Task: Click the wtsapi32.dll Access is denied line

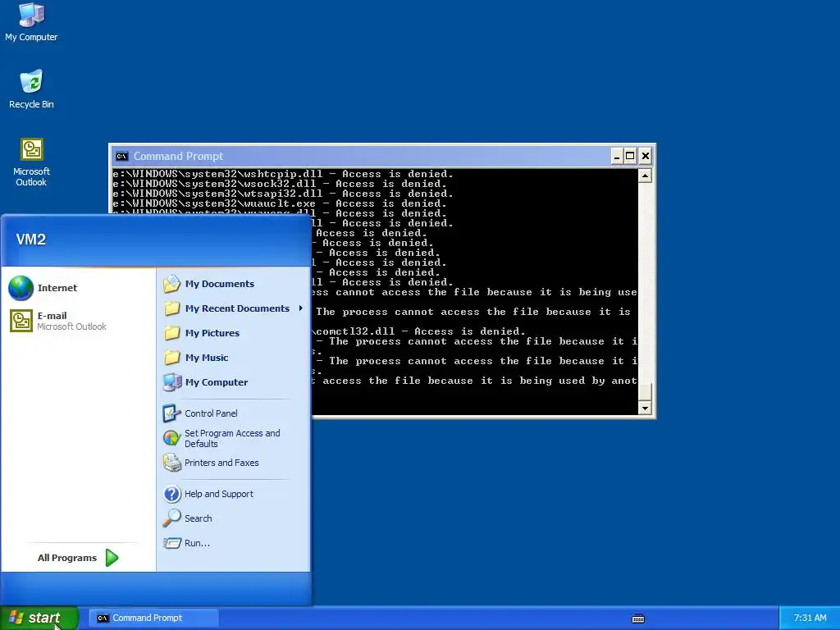Action: (x=283, y=194)
